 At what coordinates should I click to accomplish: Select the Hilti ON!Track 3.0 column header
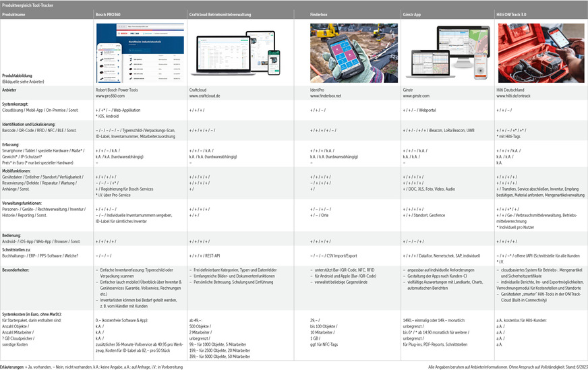point(517,13)
